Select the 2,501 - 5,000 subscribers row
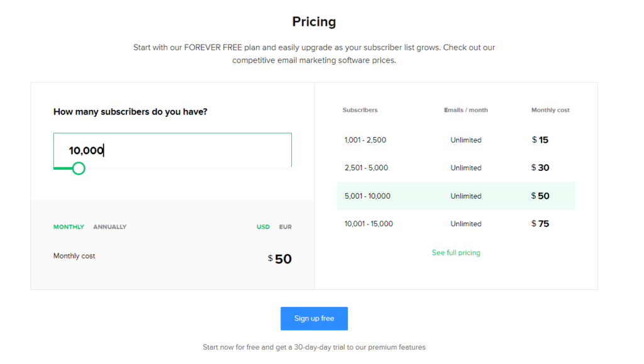Image resolution: width=644 pixels, height=364 pixels. click(x=456, y=168)
